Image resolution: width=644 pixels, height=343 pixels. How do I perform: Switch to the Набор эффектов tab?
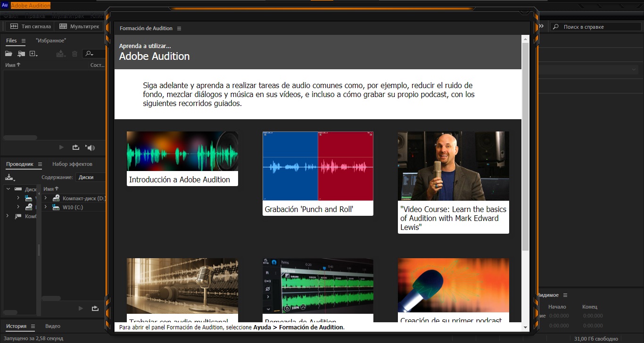(72, 164)
